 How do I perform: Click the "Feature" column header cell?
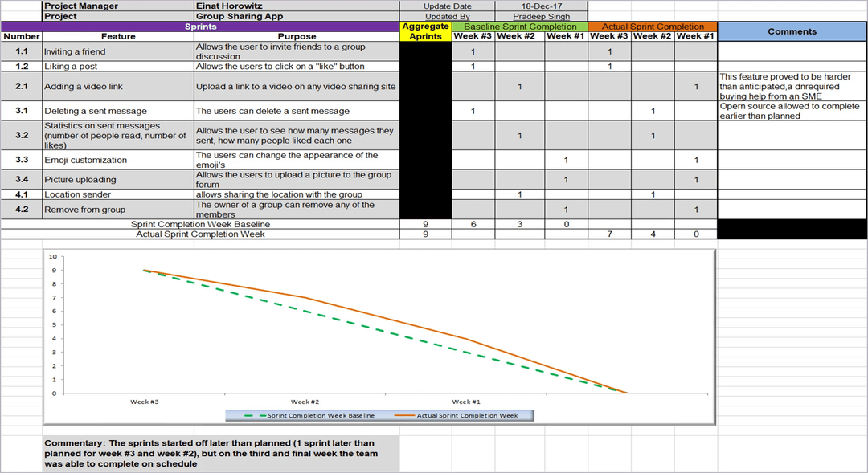pyautogui.click(x=118, y=36)
